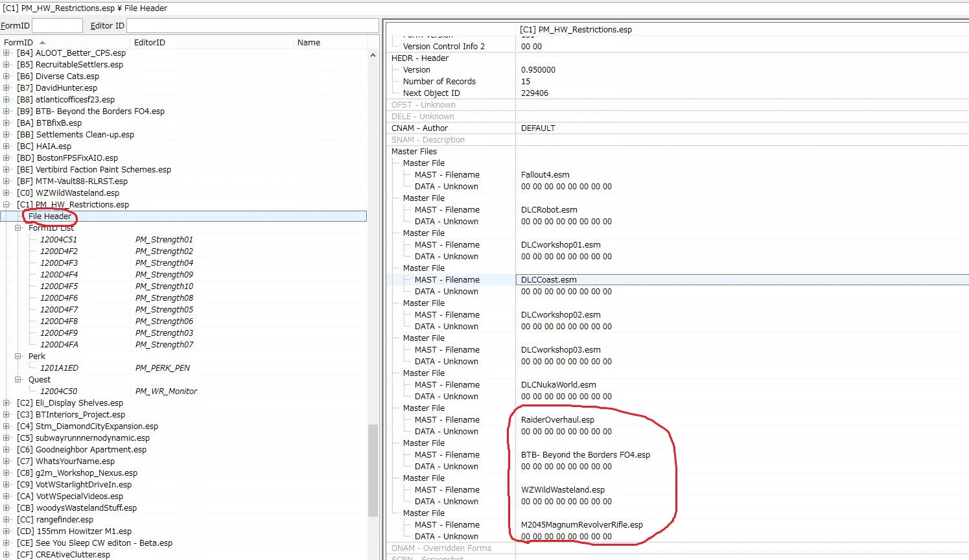Screen dimensions: 969x560
Task: Expand the ALOOT_Better_CPS.esp plugin node
Action: click(x=6, y=53)
